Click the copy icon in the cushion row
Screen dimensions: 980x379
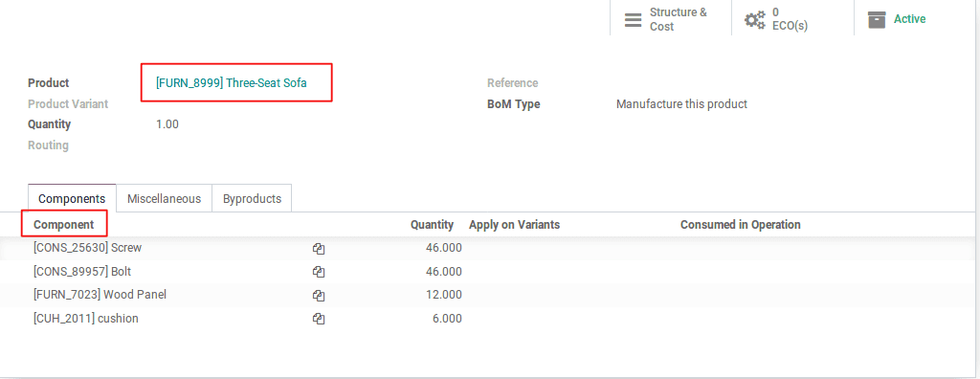pos(319,319)
